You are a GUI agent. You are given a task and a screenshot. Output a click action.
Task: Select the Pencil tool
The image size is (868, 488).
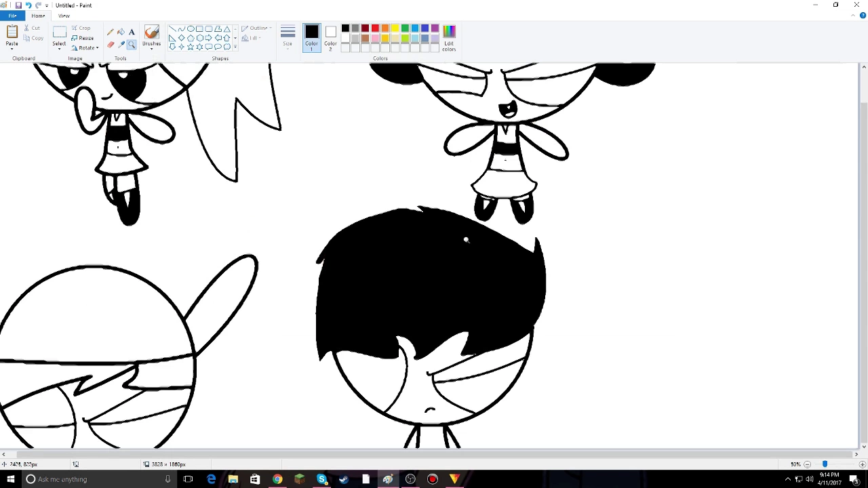pyautogui.click(x=111, y=32)
